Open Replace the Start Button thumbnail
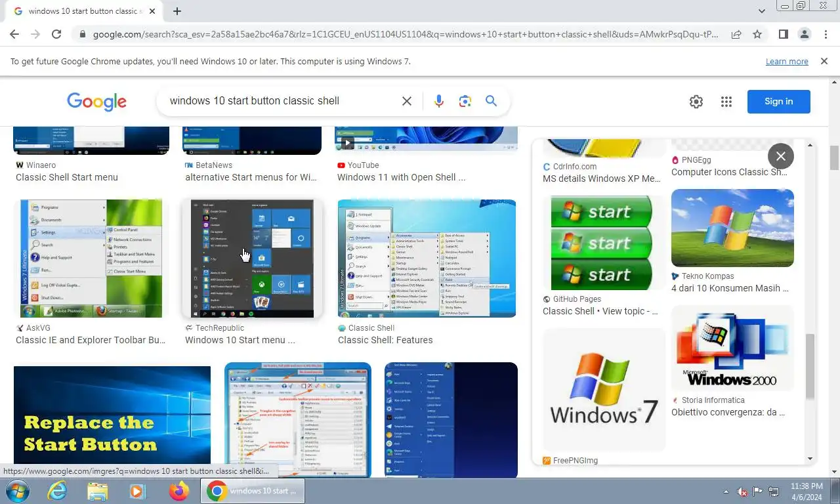Viewport: 840px width, 504px height. pos(112,422)
